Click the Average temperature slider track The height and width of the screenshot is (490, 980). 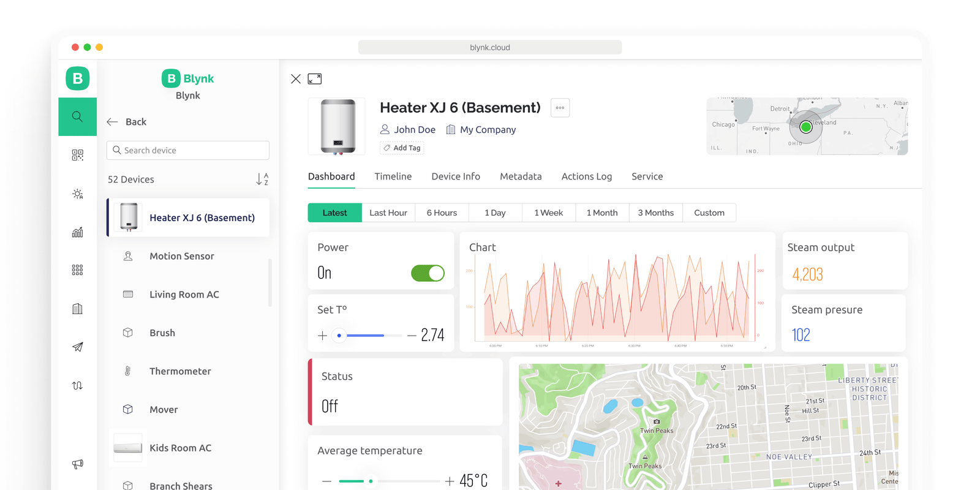point(390,481)
